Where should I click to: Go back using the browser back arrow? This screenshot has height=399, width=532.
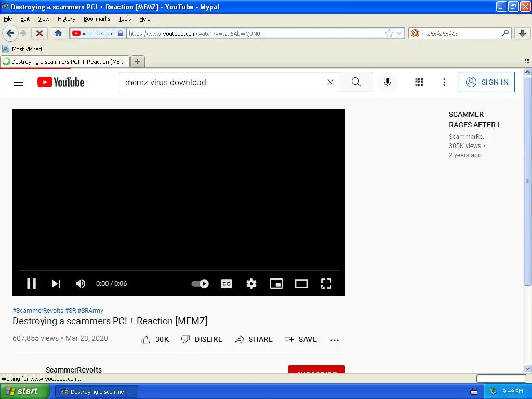pyautogui.click(x=10, y=33)
